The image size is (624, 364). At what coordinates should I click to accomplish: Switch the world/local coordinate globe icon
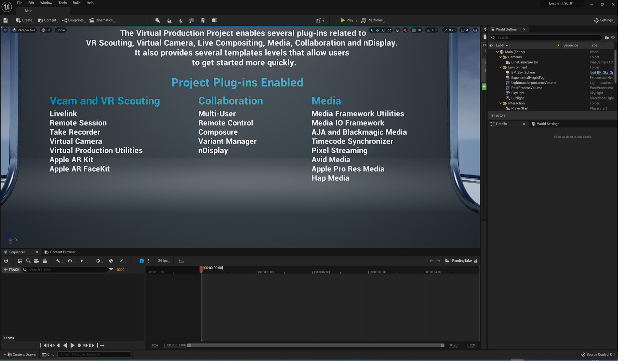click(x=397, y=30)
